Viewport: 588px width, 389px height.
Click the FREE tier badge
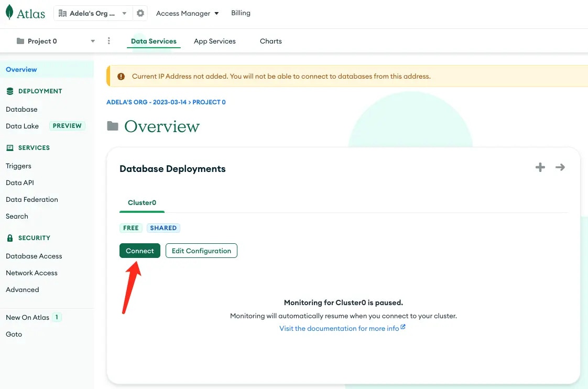131,228
